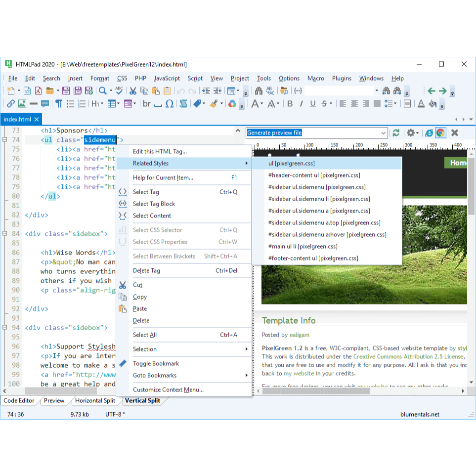
Task: Collapse the code fold at line 84
Action: pos(4,234)
